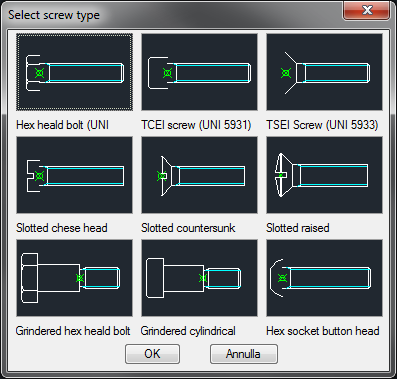Pick the Hex socket button head image
The image size is (397, 379).
(x=324, y=278)
